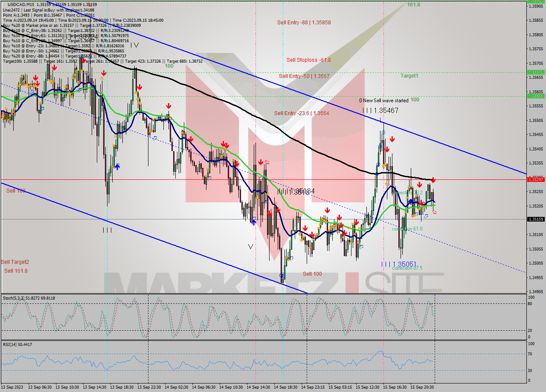This screenshot has width=546, height=392.
Task: Click the '13 Sep 2023' time axis label
Action: 12,387
